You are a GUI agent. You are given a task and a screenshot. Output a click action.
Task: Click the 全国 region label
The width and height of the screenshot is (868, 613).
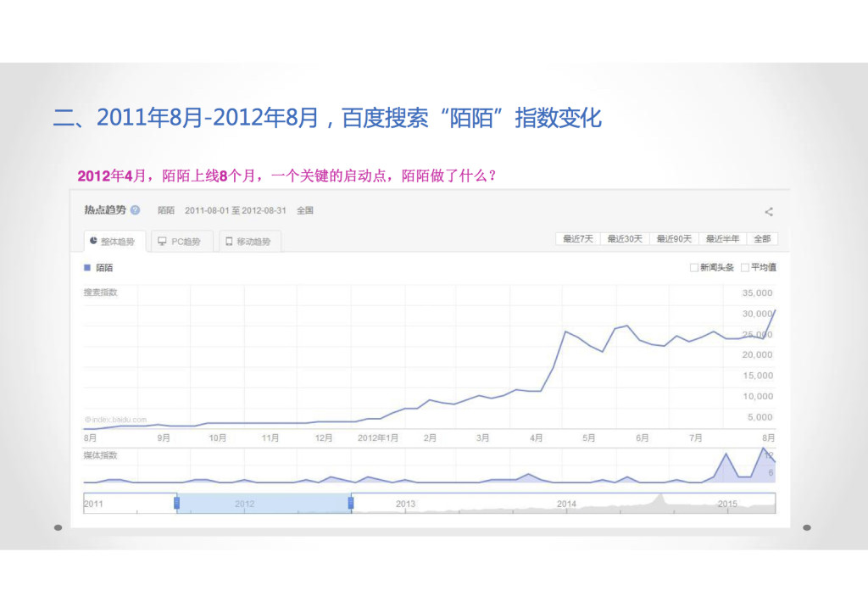click(305, 210)
